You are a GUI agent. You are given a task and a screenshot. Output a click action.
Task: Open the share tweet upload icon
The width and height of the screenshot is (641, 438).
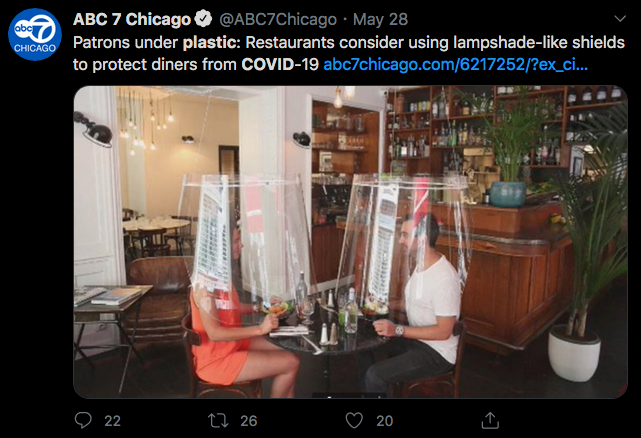click(490, 420)
